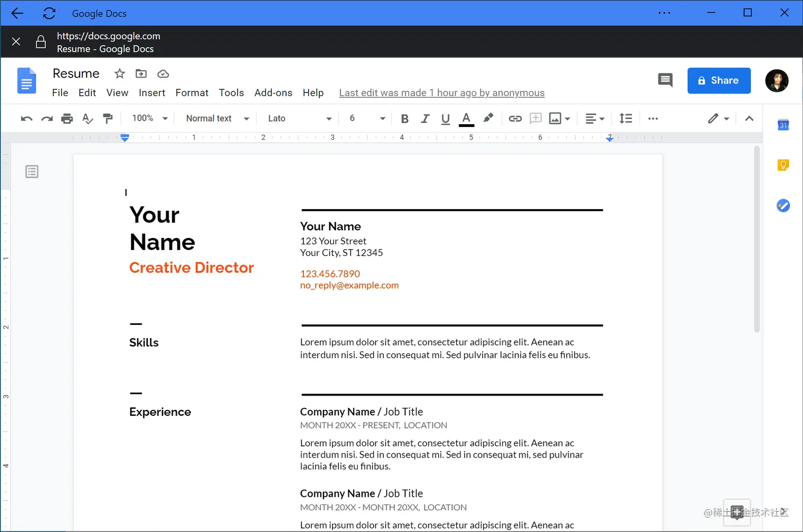
Task: Go to Docs home via the blue logo
Action: click(x=27, y=81)
